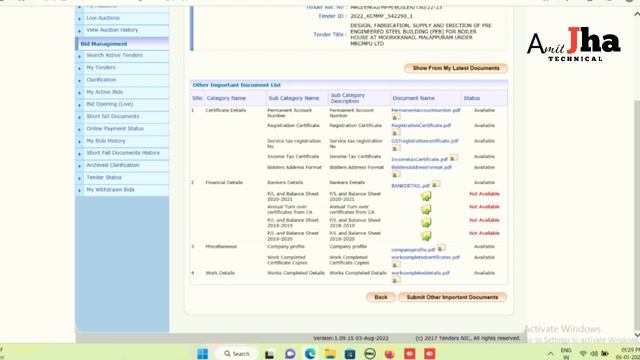
Task: Click the ENG IN language indicator
Action: [x=566, y=353]
